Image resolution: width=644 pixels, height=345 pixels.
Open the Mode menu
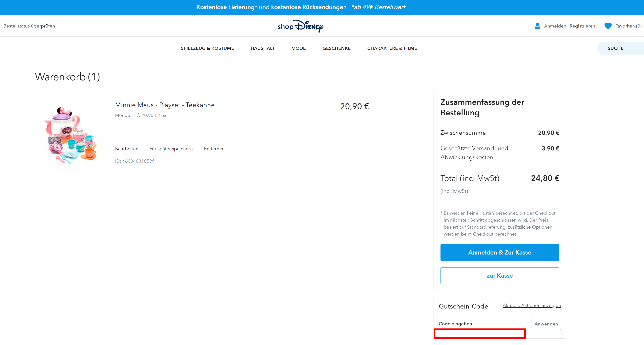pos(298,48)
